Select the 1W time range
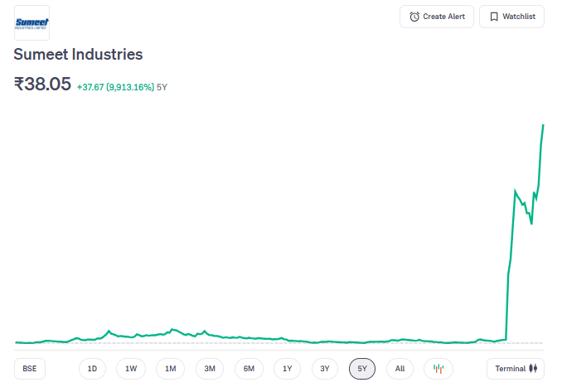The height and width of the screenshot is (392, 562). coord(131,368)
